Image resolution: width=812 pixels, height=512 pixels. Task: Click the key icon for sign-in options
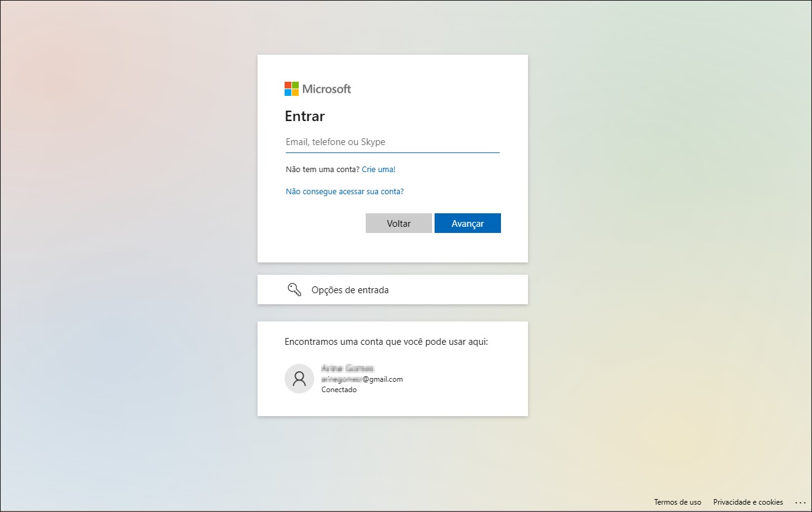[x=294, y=289]
